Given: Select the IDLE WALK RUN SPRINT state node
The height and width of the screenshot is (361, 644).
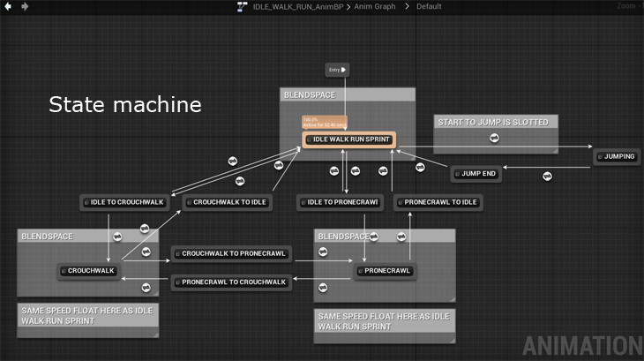Looking at the screenshot, I should point(349,139).
